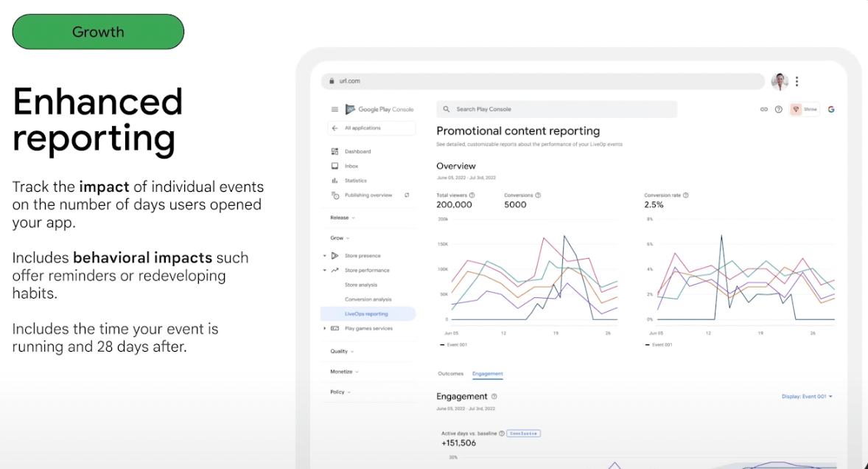Image resolution: width=868 pixels, height=469 pixels.
Task: Open Inbox in the sidebar
Action: coord(351,166)
